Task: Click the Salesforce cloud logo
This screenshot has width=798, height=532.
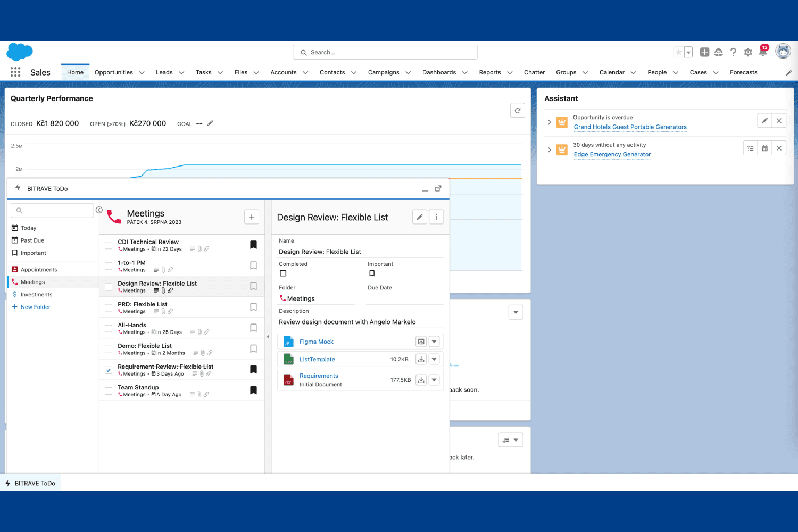Action: coord(20,52)
